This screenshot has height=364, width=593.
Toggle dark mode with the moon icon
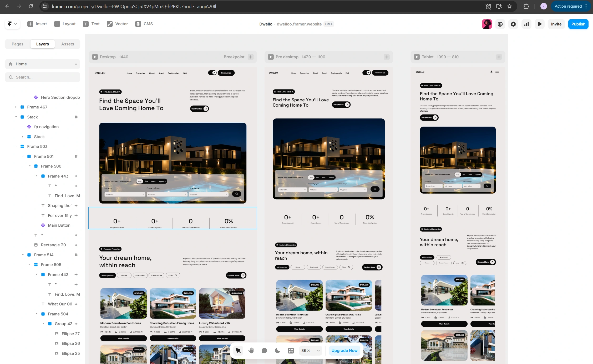(x=277, y=350)
